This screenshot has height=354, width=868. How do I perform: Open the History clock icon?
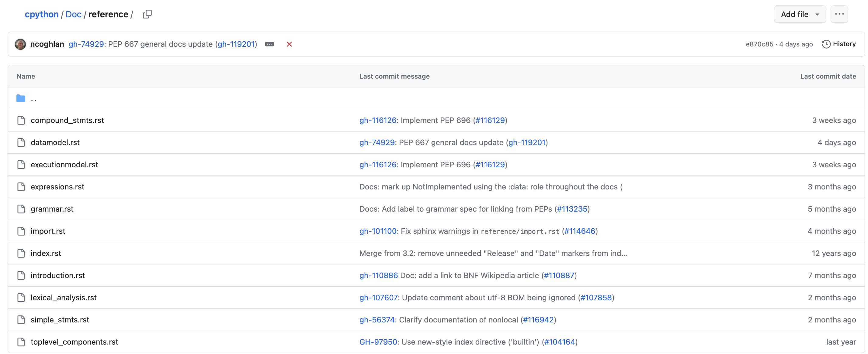(826, 44)
